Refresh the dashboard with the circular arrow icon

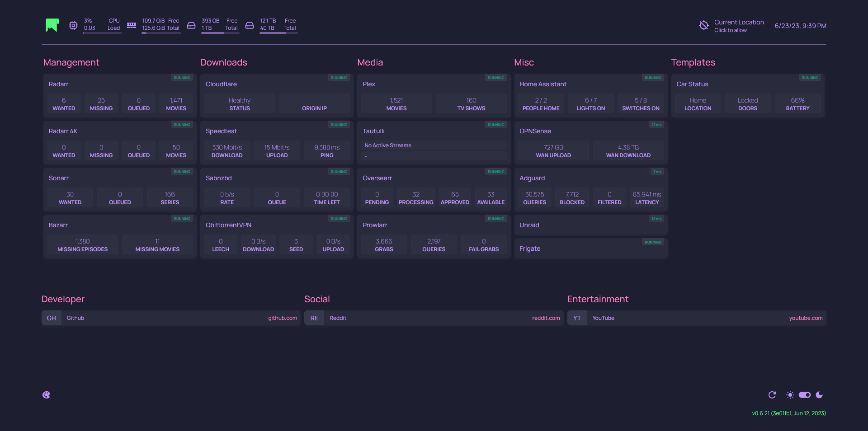(772, 395)
